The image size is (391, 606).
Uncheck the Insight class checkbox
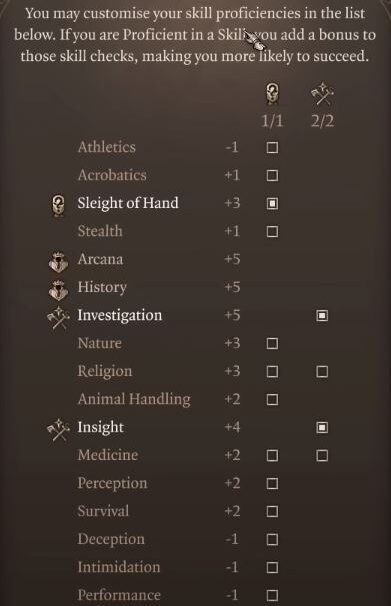click(x=322, y=427)
